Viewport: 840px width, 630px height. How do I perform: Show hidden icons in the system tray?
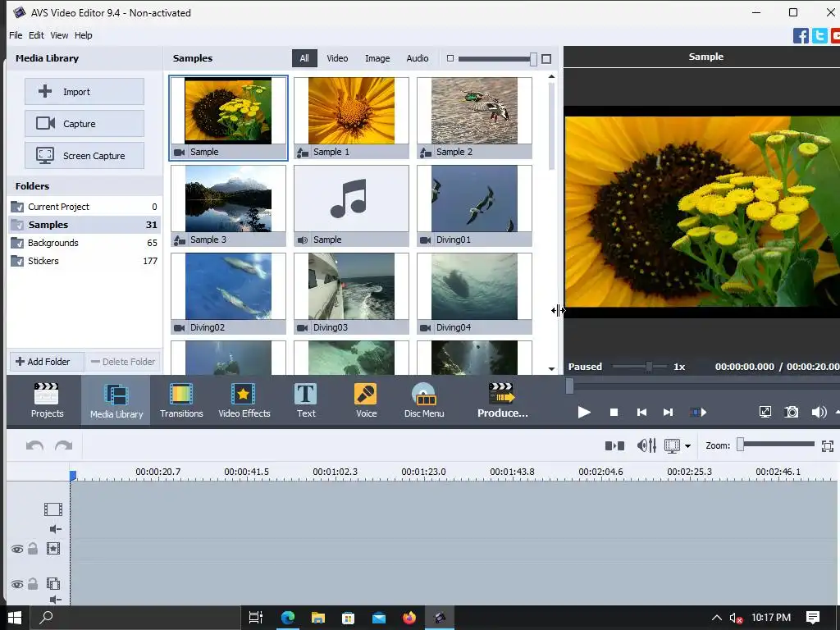pos(716,618)
